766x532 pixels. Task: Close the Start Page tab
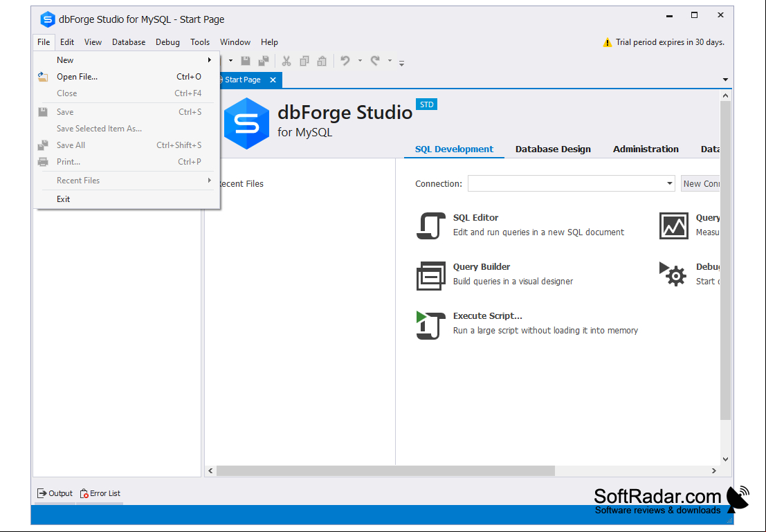273,80
